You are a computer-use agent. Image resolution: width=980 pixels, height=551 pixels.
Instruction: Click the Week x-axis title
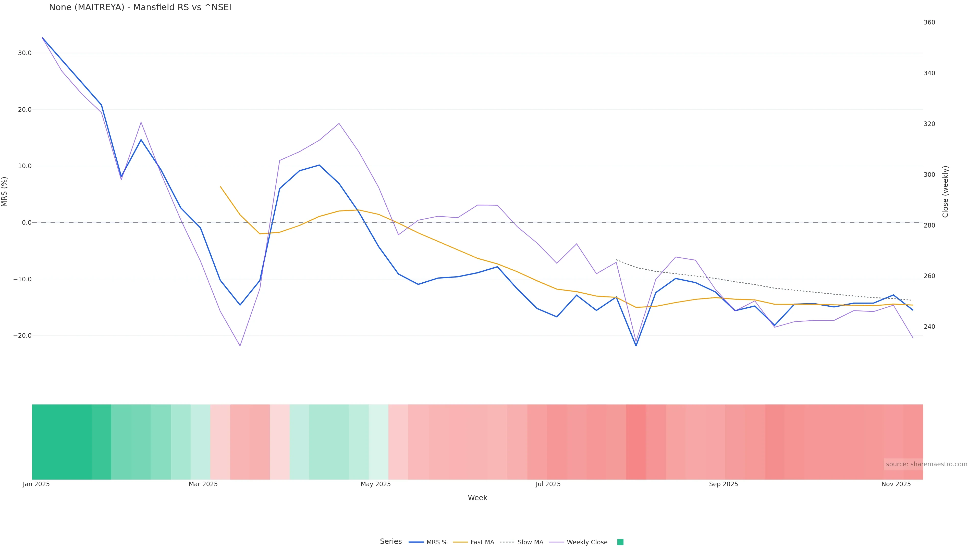pos(477,498)
